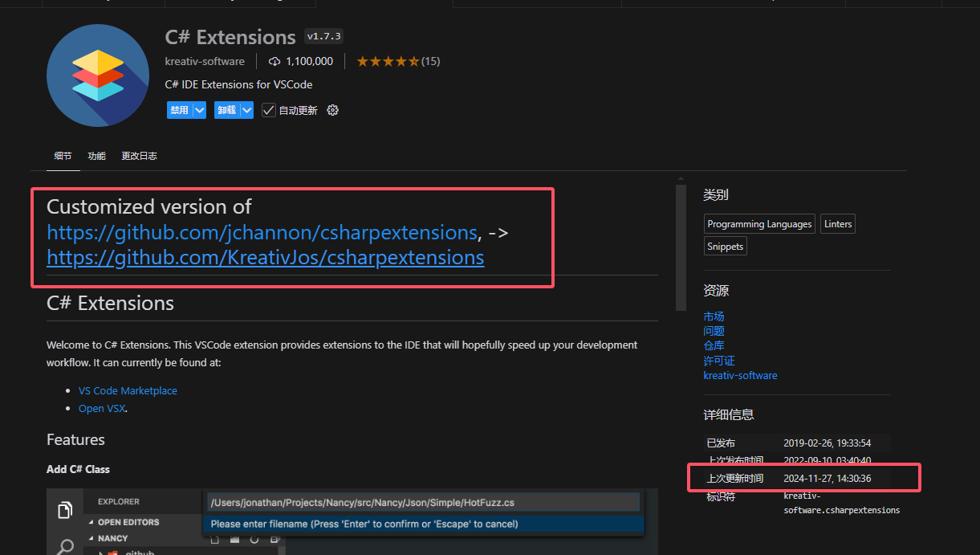Select the Snippets category tag
This screenshot has height=555, width=980.
pos(726,247)
